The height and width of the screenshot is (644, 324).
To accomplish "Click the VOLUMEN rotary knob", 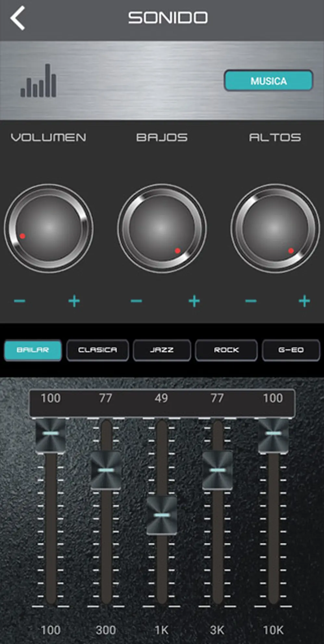I will click(x=49, y=228).
